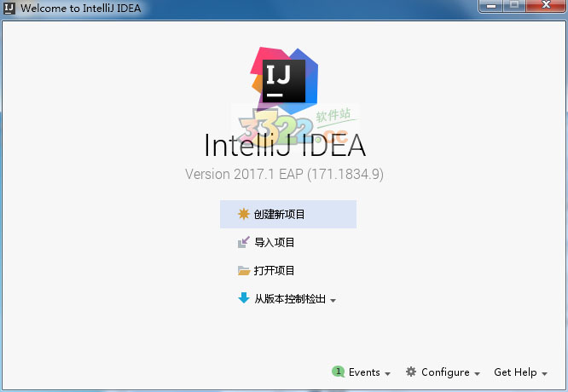Image resolution: width=568 pixels, height=392 pixels.
Task: Choose 导入项目 to import a project
Action: pyautogui.click(x=275, y=242)
